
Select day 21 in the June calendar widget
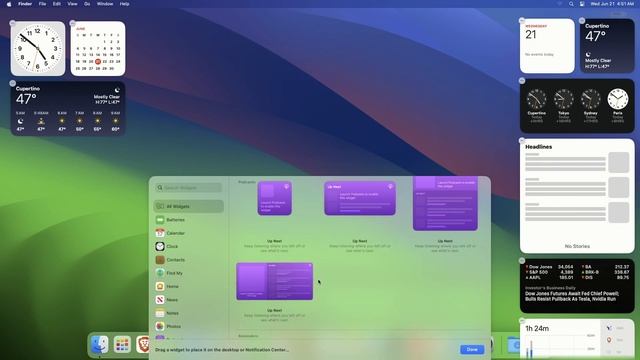98,62
